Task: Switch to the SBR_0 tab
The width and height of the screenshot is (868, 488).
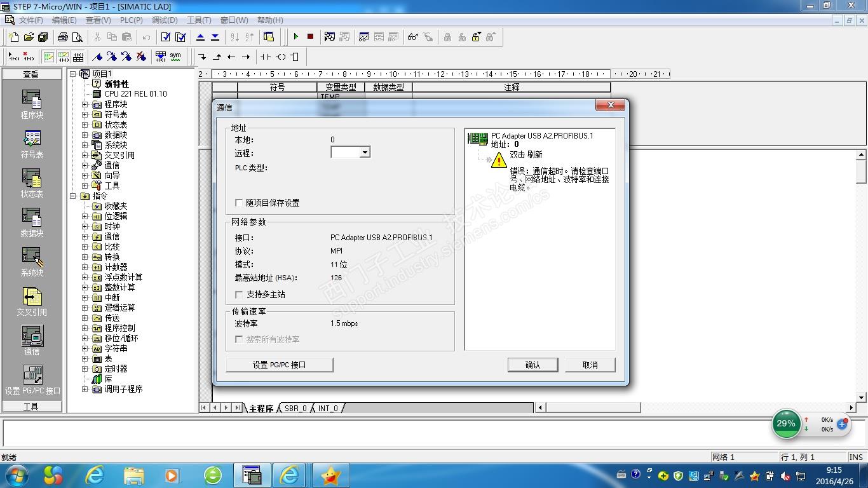Action: [x=295, y=408]
